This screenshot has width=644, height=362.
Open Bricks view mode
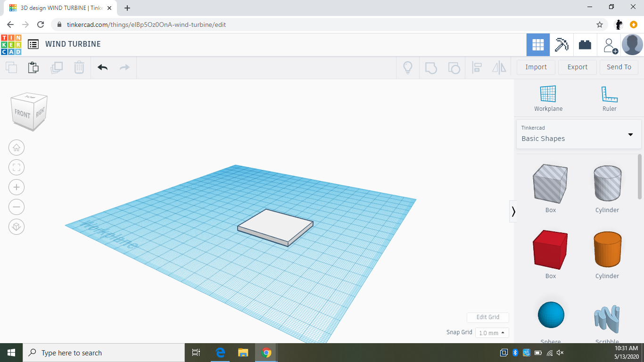pyautogui.click(x=585, y=44)
